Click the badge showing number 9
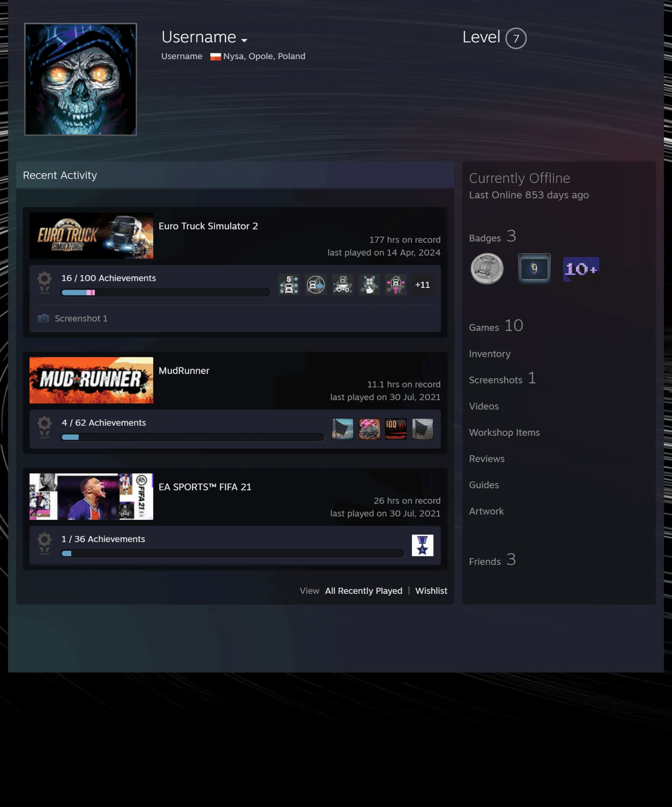672x807 pixels. coord(534,268)
